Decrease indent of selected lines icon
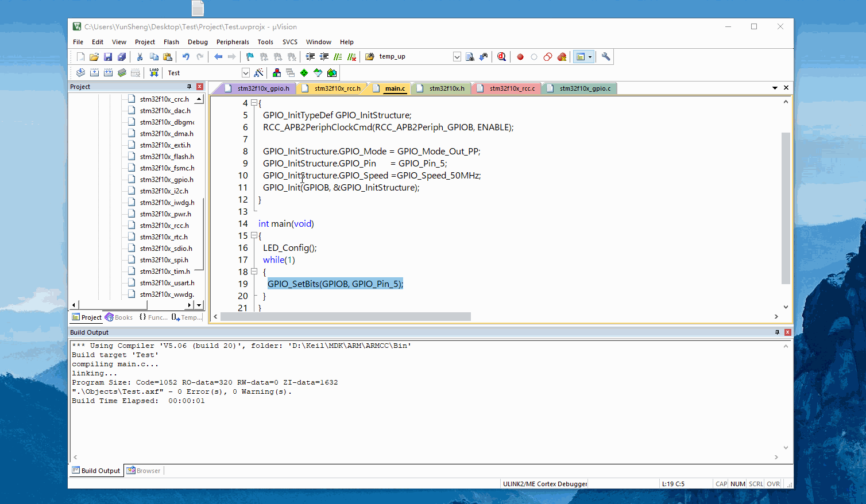 point(324,57)
